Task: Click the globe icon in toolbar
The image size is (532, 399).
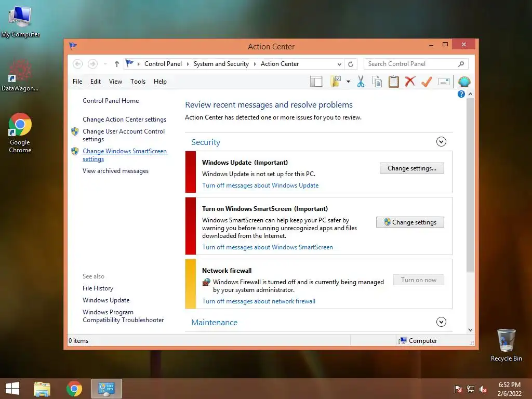Action: 464,82
